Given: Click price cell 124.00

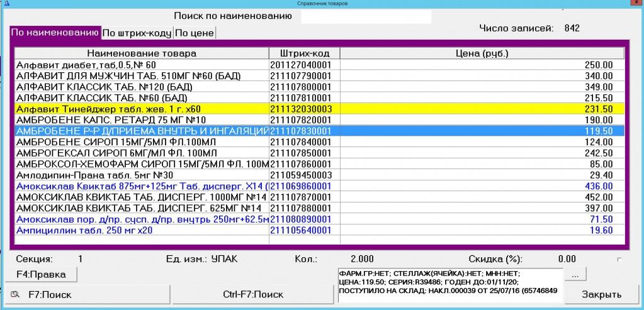Looking at the screenshot, I should (482, 142).
